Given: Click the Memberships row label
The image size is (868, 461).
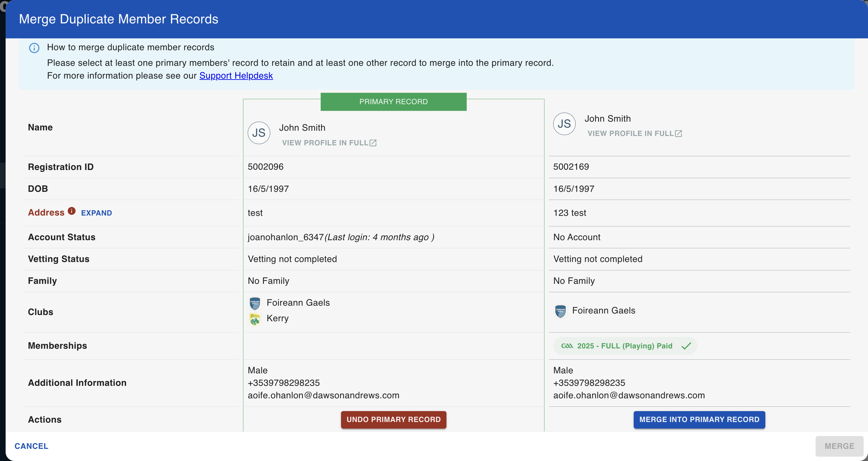Looking at the screenshot, I should (x=57, y=346).
